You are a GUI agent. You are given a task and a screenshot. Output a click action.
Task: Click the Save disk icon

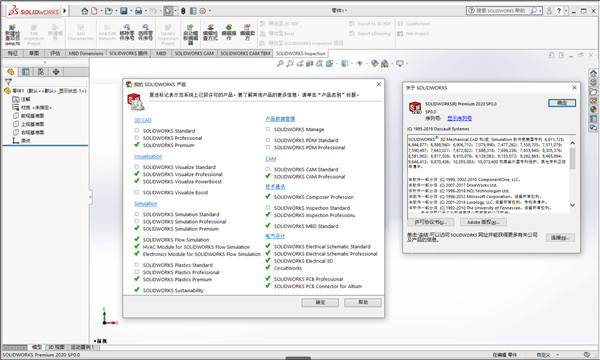tap(124, 11)
